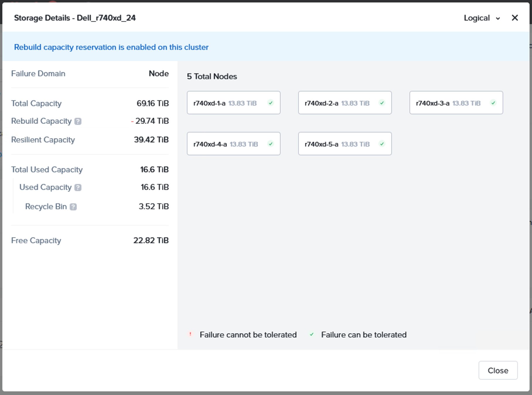Screen dimensions: 532x395
Task: Click green check icon on r740xd-5-a
Action: [382, 144]
